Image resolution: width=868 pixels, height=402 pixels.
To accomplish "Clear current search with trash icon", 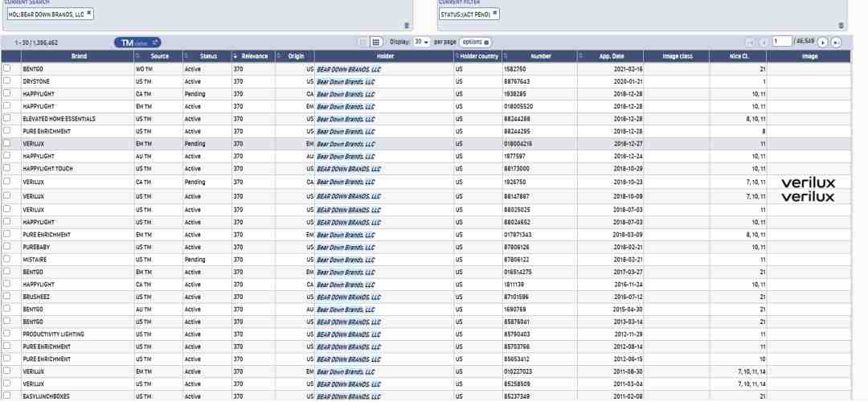I will click(x=407, y=26).
